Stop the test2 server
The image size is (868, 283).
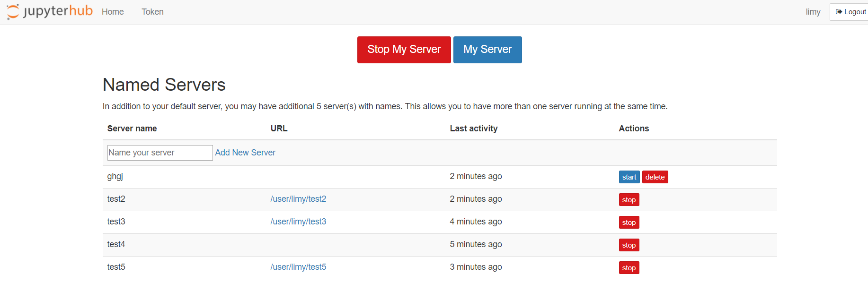tap(629, 200)
